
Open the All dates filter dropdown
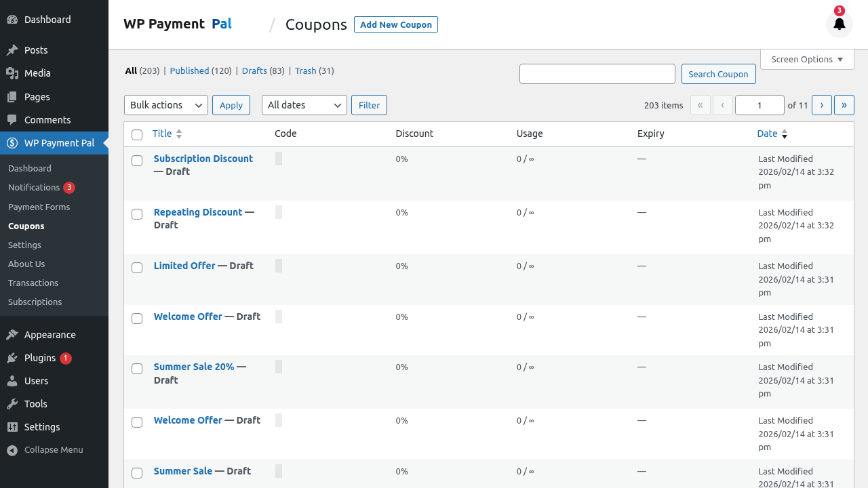(x=304, y=105)
